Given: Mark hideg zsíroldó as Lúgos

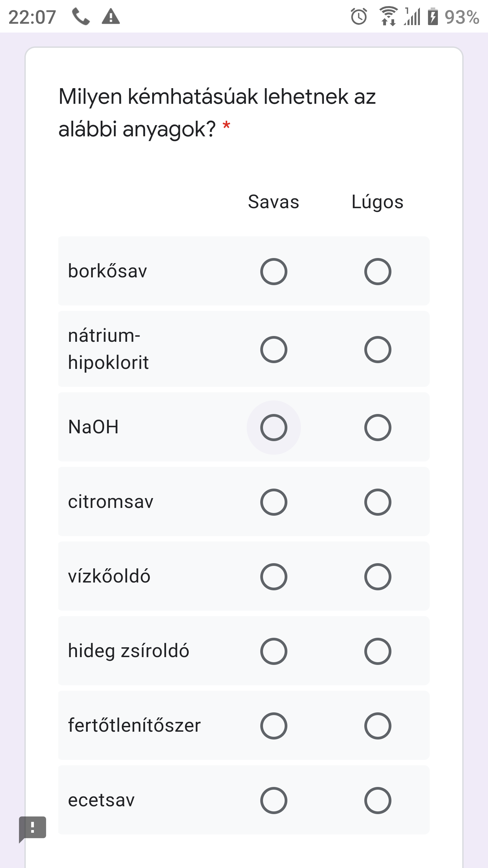Looking at the screenshot, I should [x=378, y=651].
